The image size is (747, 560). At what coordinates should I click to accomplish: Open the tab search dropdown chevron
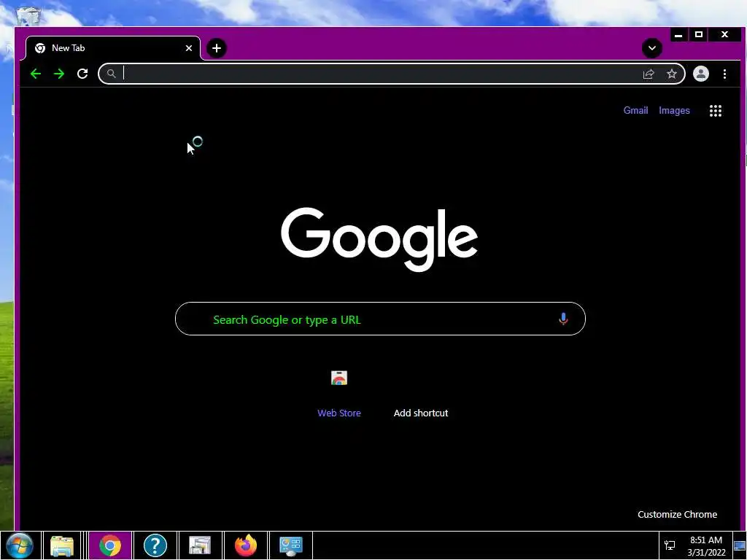651,48
